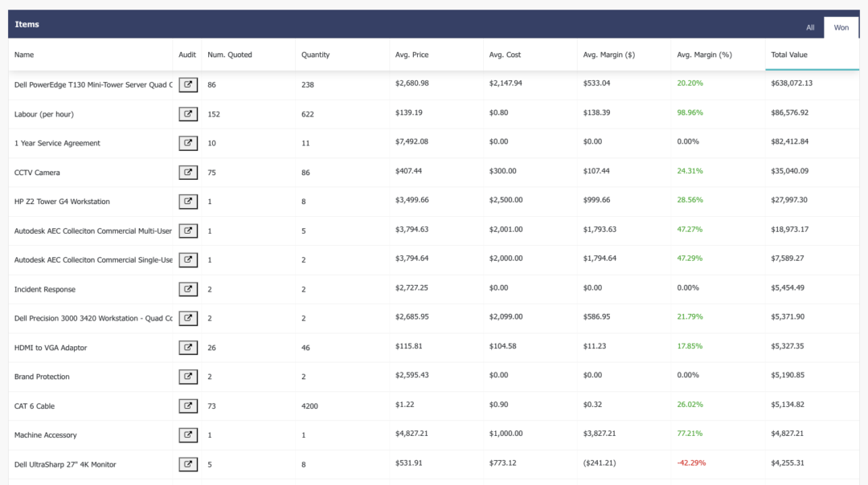The image size is (868, 485).
Task: Click the $104.58 average cost cell
Action: click(x=502, y=346)
